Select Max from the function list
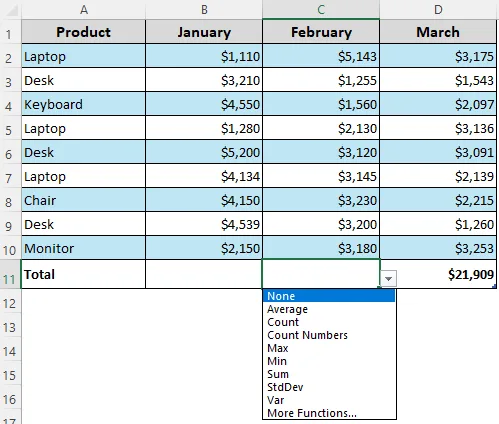The image size is (499, 424). coord(278,348)
